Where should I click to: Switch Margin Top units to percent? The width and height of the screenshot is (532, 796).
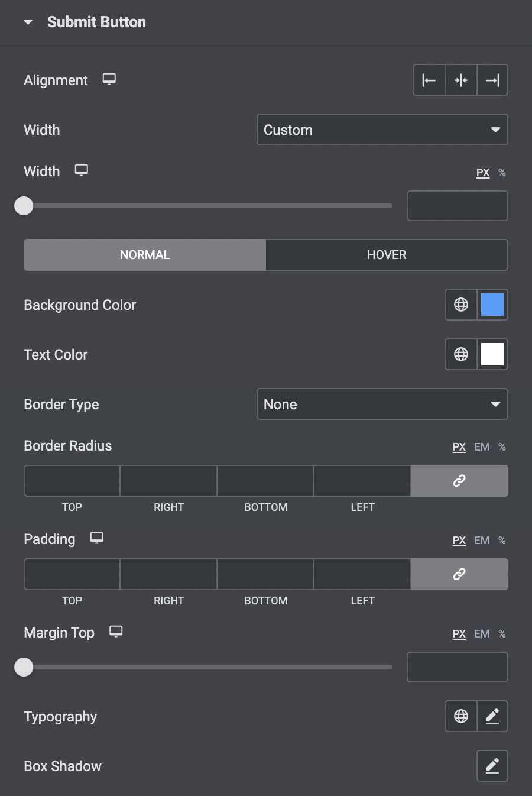(502, 634)
